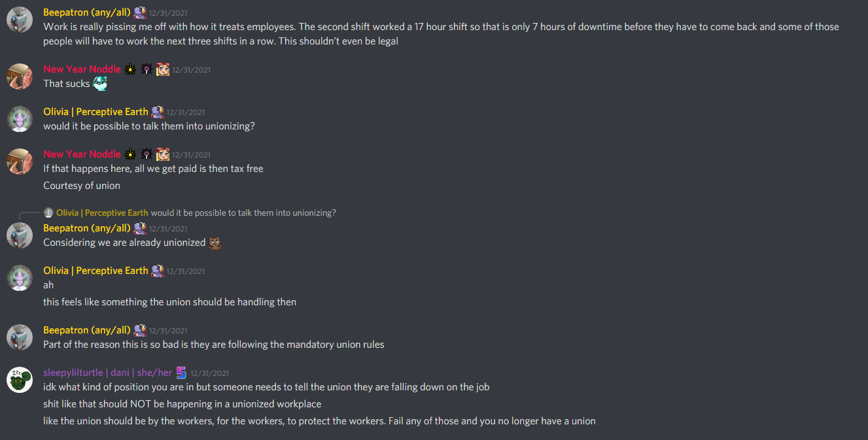Click the purple badge icon next to sleepylilturtle's name
This screenshot has width=868, height=440.
[182, 373]
